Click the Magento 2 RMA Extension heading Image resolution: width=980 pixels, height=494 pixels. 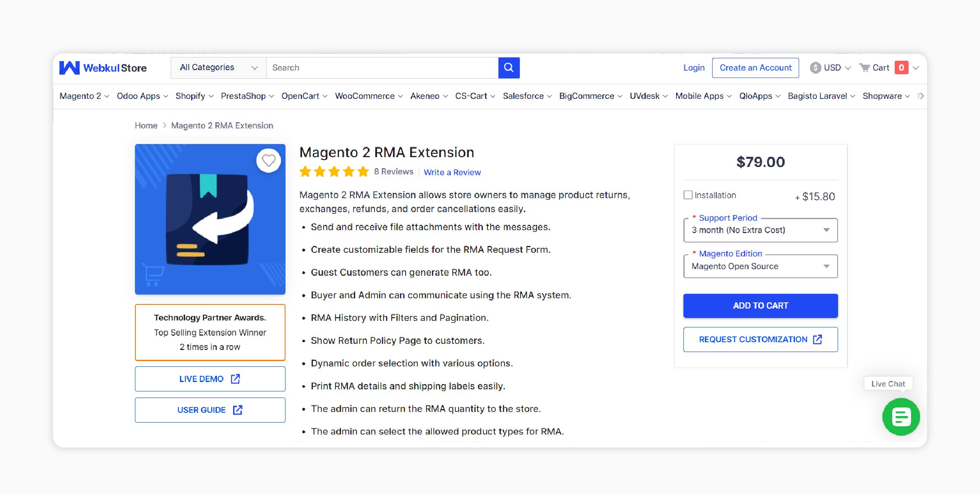(386, 152)
